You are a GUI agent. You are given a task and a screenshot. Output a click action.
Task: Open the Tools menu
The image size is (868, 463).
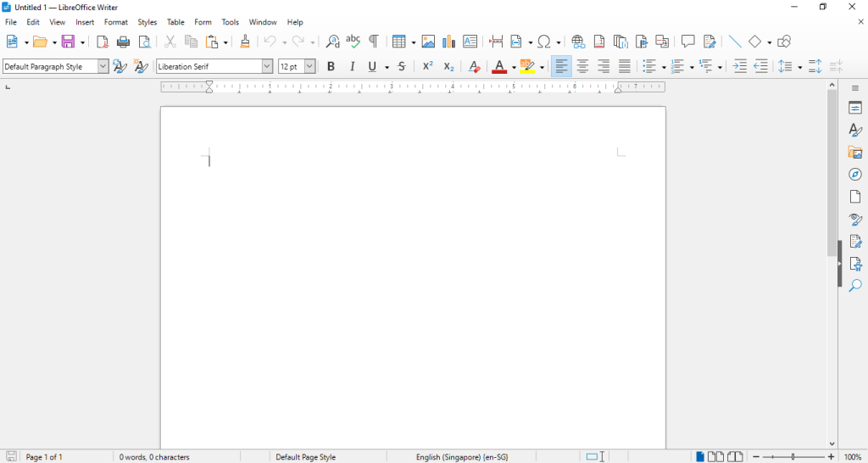tap(231, 22)
